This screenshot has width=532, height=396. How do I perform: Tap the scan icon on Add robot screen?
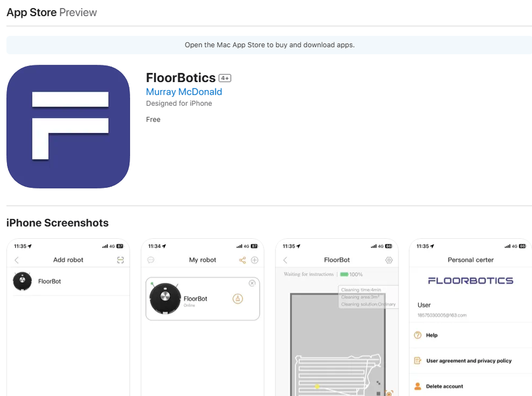coord(120,260)
